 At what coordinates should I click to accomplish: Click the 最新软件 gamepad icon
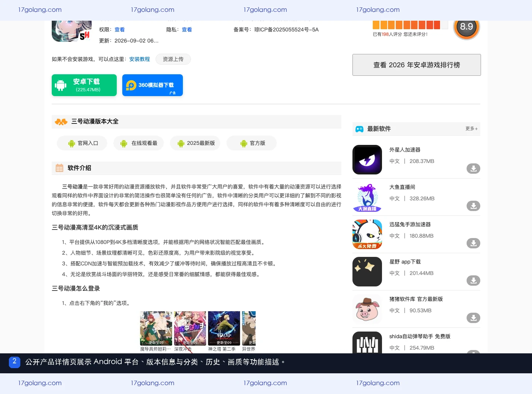click(x=359, y=129)
